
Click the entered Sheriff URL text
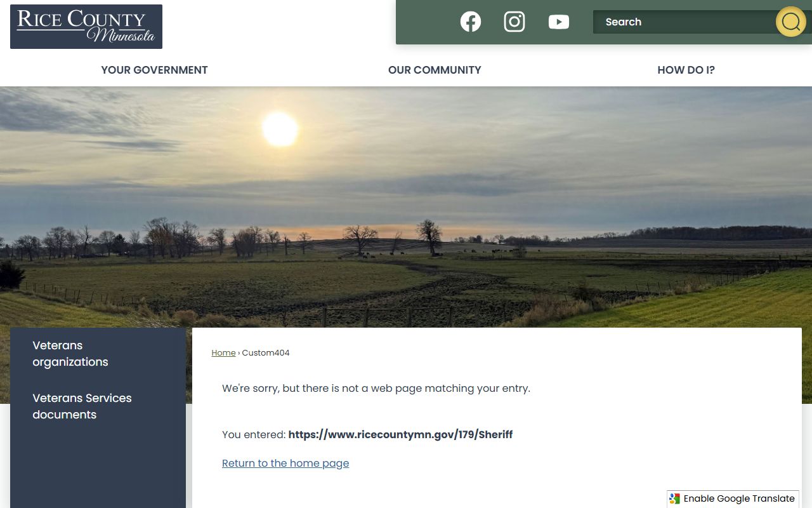(400, 435)
